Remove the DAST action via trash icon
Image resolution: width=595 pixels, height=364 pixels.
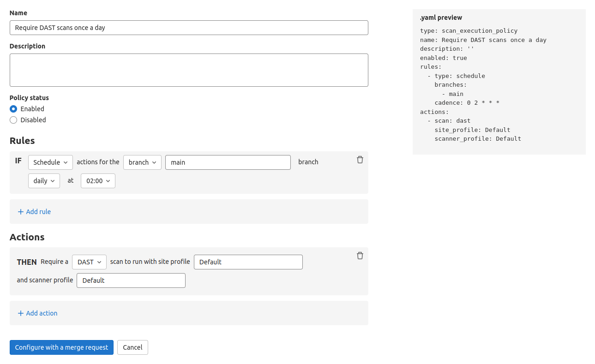pyautogui.click(x=360, y=256)
